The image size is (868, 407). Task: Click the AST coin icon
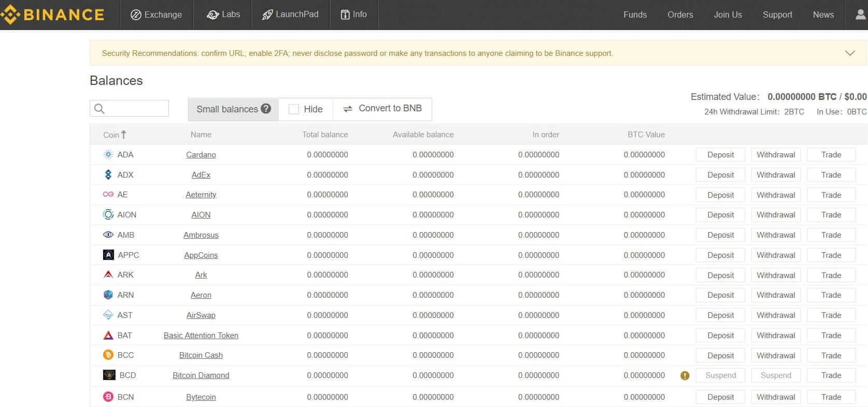click(108, 315)
